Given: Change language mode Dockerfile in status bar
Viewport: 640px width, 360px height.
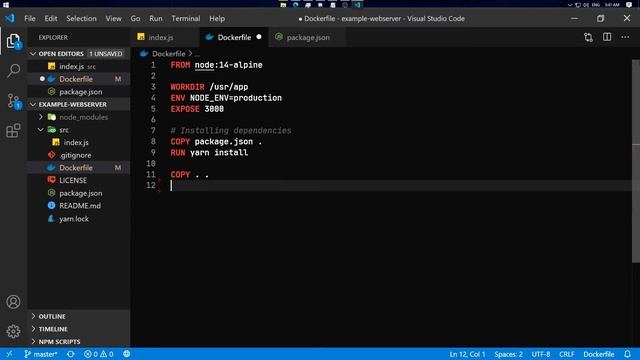Looking at the screenshot, I should 598,354.
